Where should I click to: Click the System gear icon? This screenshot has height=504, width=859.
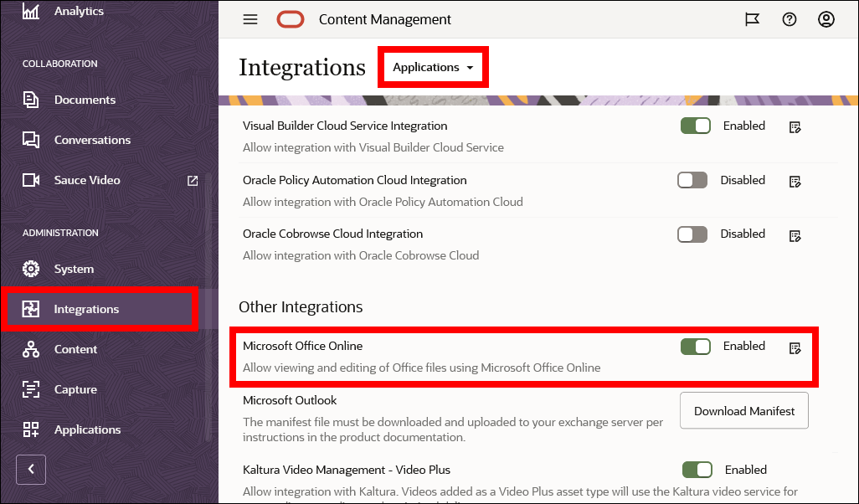pos(31,269)
